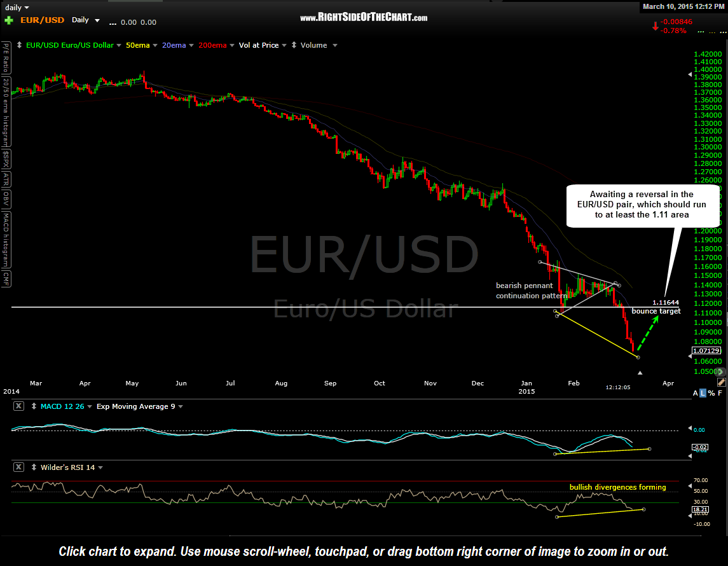The height and width of the screenshot is (566, 728).
Task: Click the green plus add-symbol icon
Action: pos(8,20)
